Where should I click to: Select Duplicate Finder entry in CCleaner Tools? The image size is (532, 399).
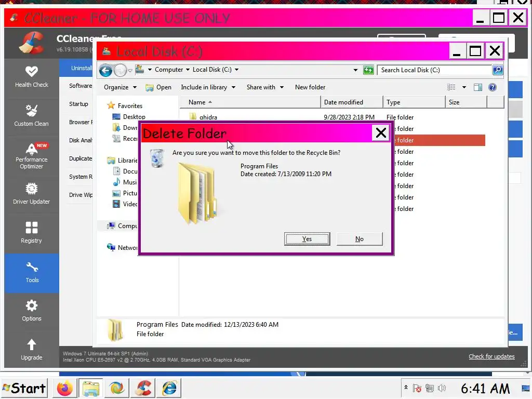[x=81, y=158]
